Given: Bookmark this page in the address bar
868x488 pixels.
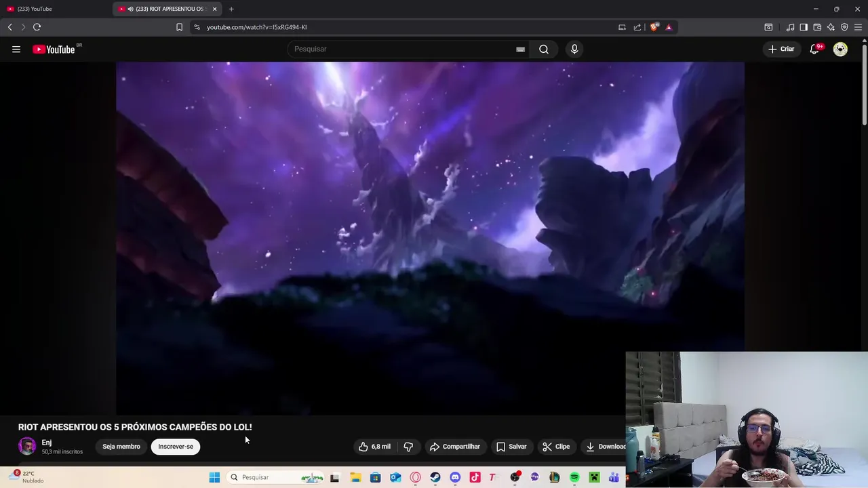Looking at the screenshot, I should (179, 27).
